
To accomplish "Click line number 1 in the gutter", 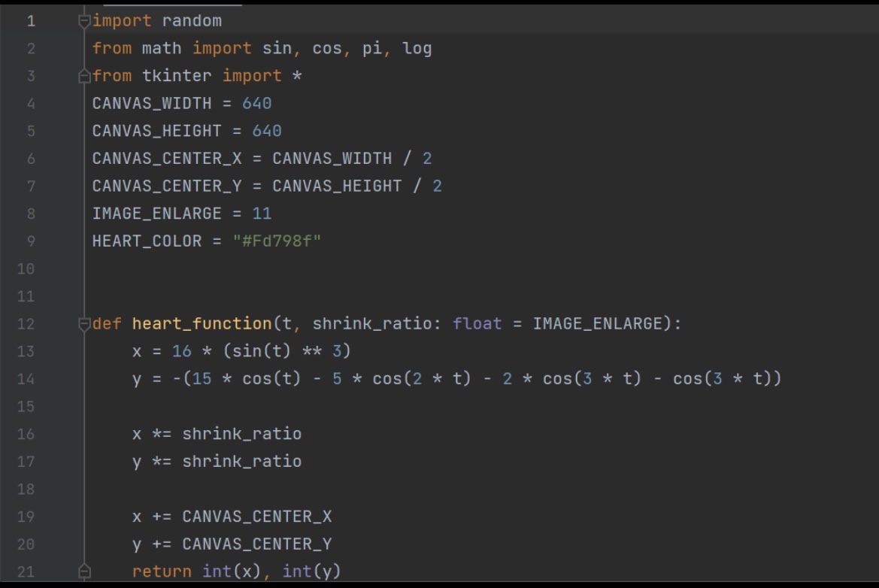I will (31, 22).
